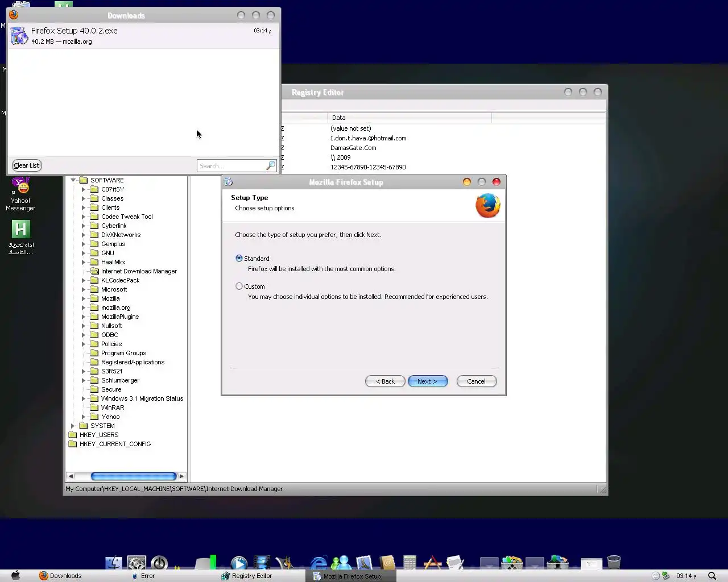Launch the blue QuickTime-style player dock icon
728x582 pixels.
tap(239, 562)
